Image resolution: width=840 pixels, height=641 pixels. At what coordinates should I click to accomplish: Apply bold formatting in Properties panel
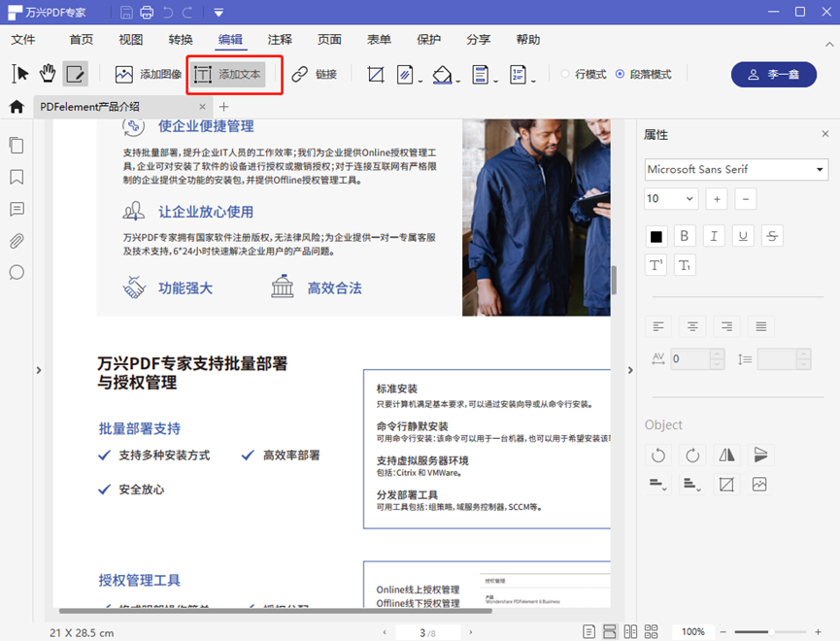[685, 235]
